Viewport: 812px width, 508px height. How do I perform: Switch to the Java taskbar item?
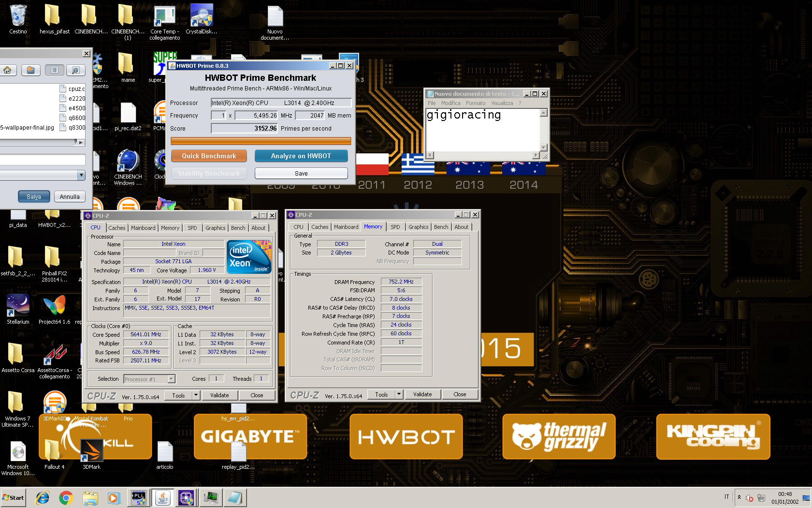point(163,497)
